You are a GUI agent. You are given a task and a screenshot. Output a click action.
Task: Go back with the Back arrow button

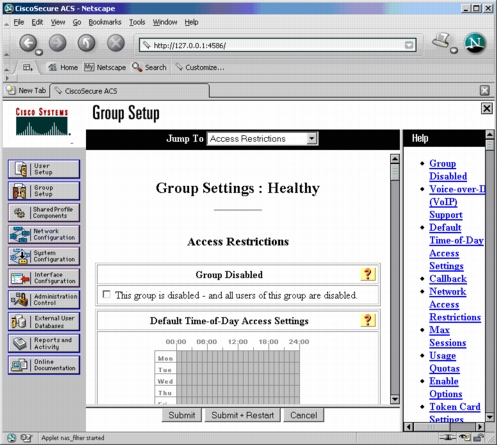28,43
